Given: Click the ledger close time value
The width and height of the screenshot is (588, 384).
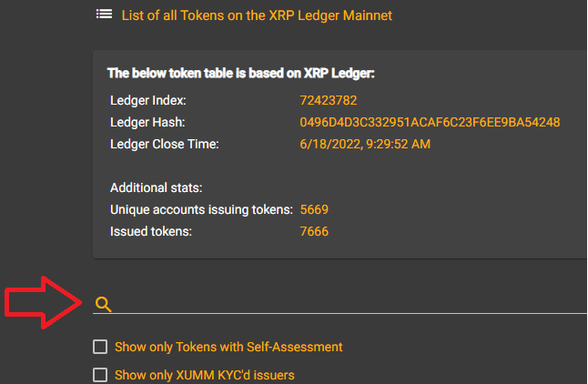Looking at the screenshot, I should coord(365,144).
